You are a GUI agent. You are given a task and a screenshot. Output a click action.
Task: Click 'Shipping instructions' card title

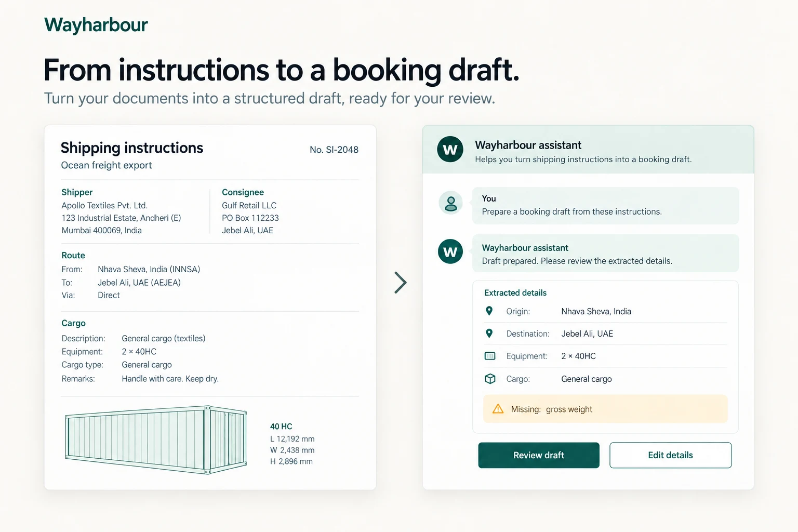point(132,148)
